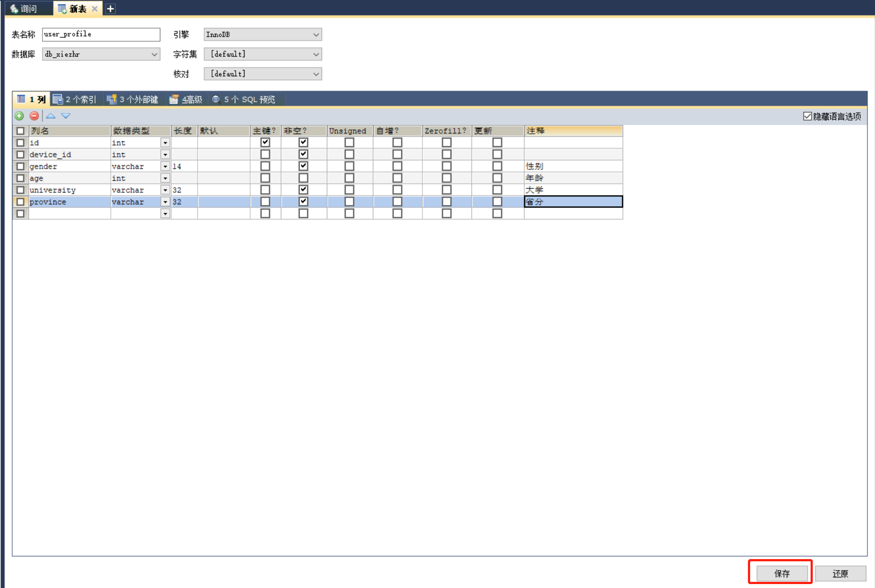
Task: Close the 新表 tab
Action: coord(95,9)
